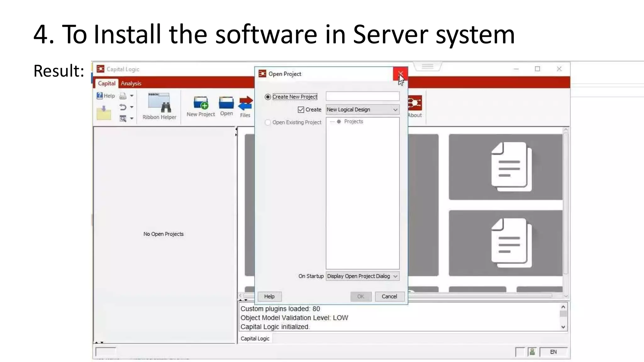Click the About icon in the ribbon
This screenshot has height=362, width=644.
[x=414, y=107]
